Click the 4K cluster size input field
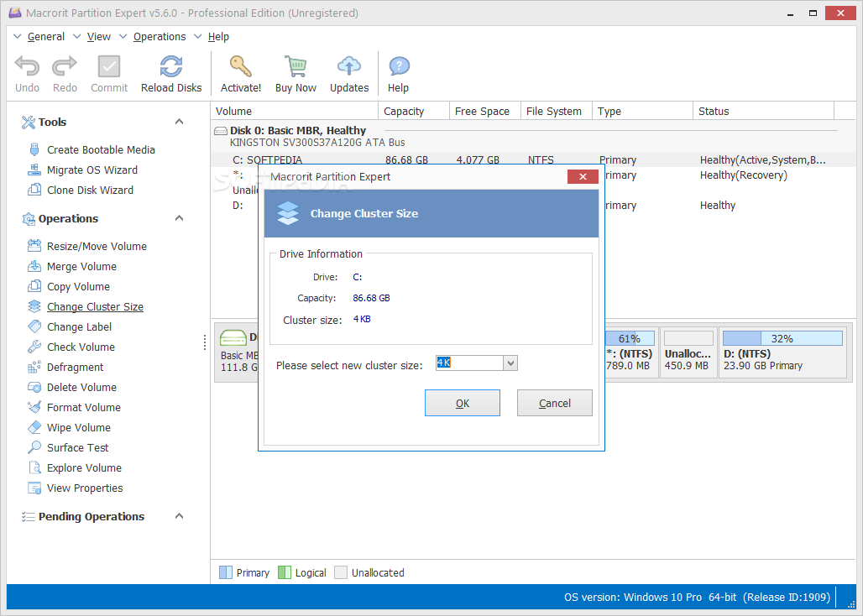 coord(469,363)
